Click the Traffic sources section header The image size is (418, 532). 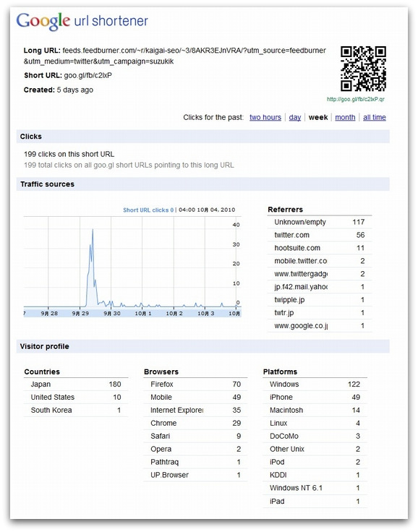[x=202, y=184]
